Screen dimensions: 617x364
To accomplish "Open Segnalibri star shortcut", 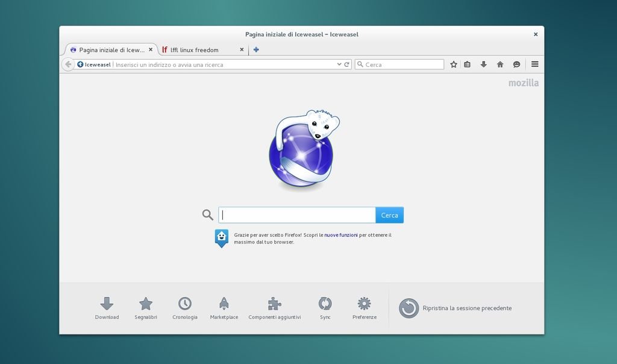I will 146,308.
